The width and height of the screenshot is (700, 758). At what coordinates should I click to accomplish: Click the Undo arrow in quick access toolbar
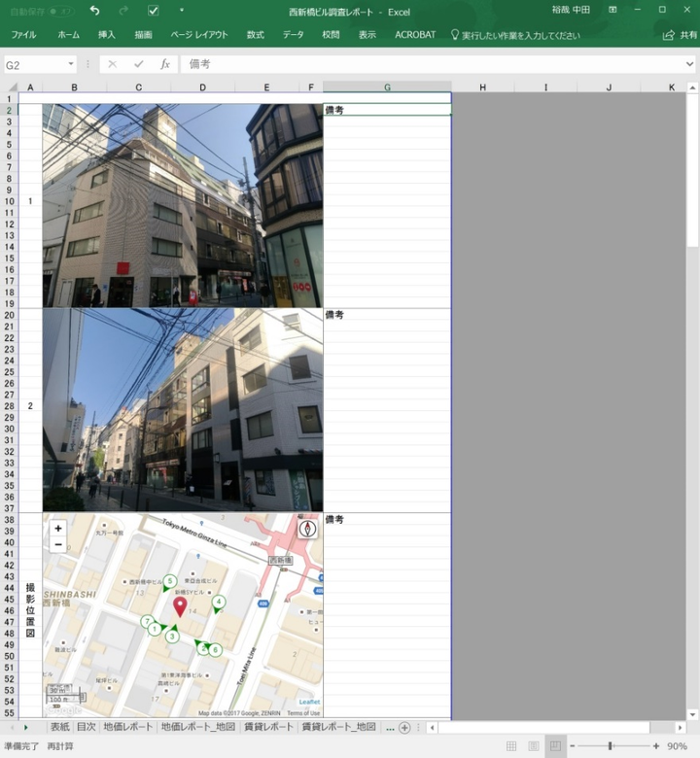94,11
